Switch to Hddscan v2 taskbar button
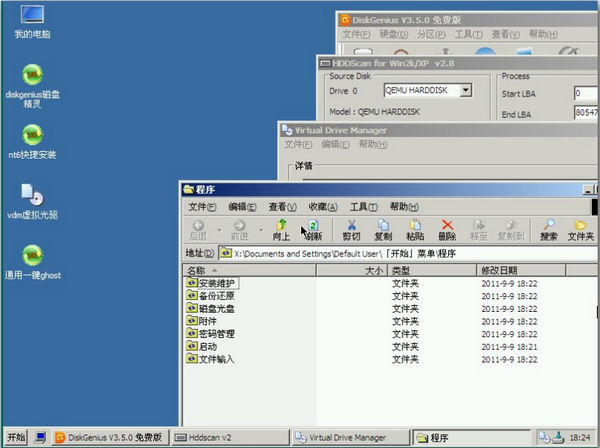 [x=231, y=437]
